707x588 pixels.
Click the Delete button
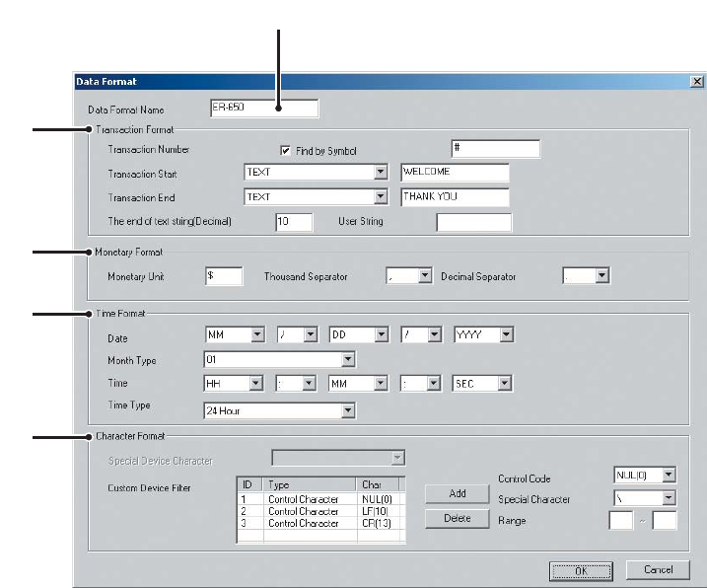point(458,519)
